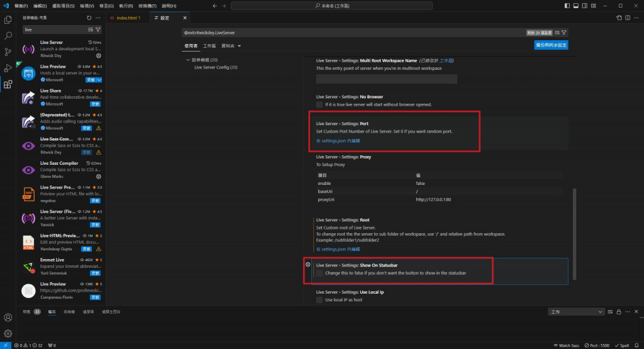Open the Search view in the activity bar
This screenshot has height=349, width=644.
point(8,36)
